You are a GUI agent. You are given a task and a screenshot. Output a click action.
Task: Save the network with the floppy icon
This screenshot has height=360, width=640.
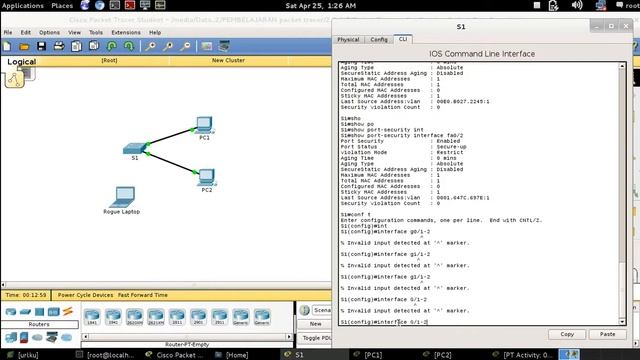point(41,46)
